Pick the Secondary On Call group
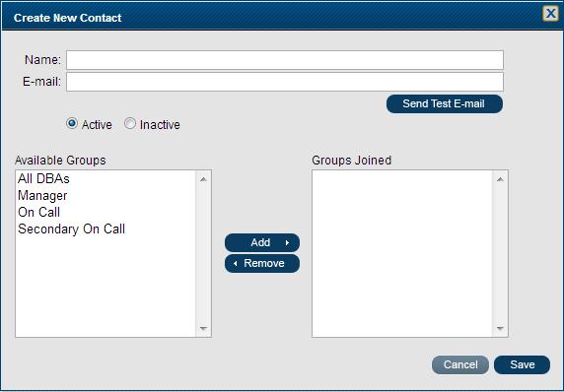The height and width of the screenshot is (392, 564). [71, 229]
